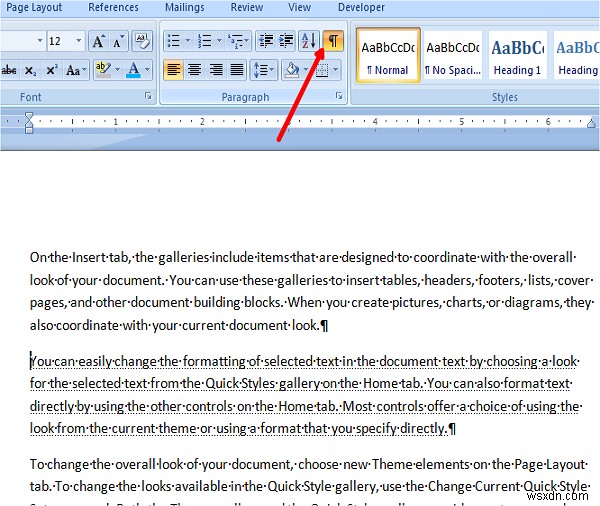Toggle Superscript formatting
Screen dimensions: 600x506
(51, 70)
